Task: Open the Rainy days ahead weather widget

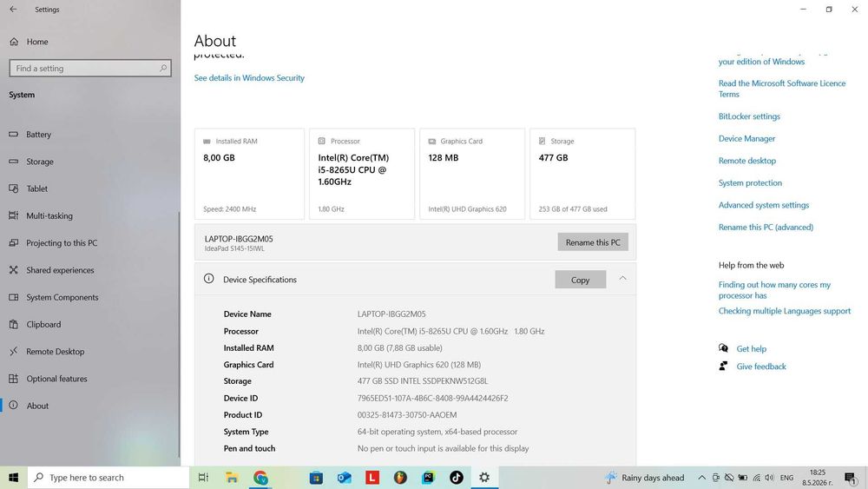Action: (x=645, y=478)
